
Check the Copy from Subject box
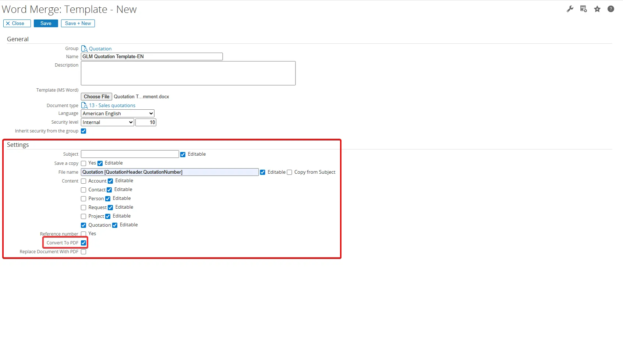(x=290, y=172)
